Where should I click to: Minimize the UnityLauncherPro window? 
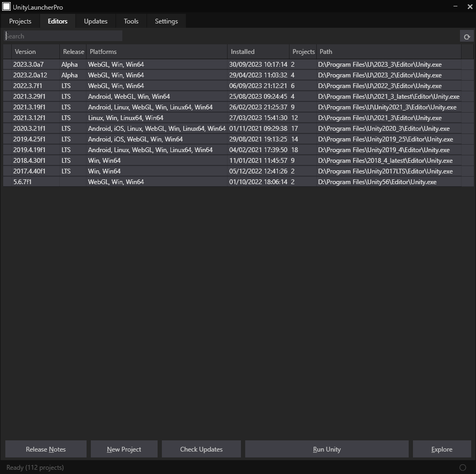point(455,6)
